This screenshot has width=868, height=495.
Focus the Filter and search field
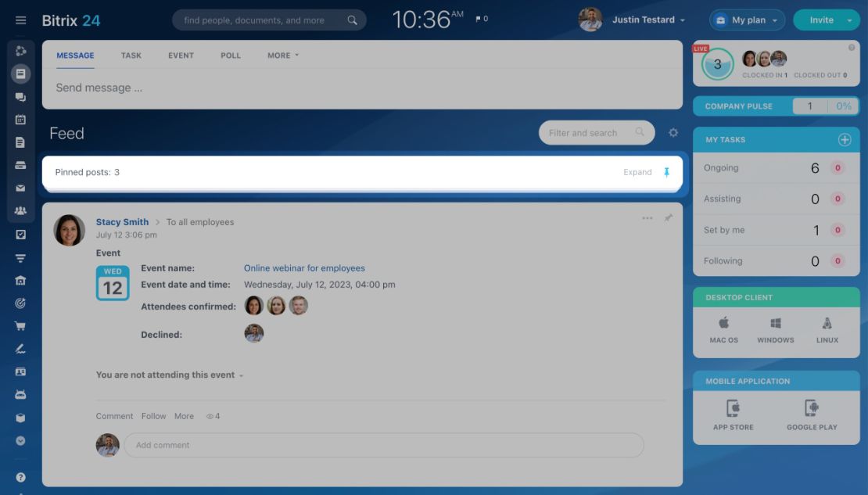tap(596, 133)
